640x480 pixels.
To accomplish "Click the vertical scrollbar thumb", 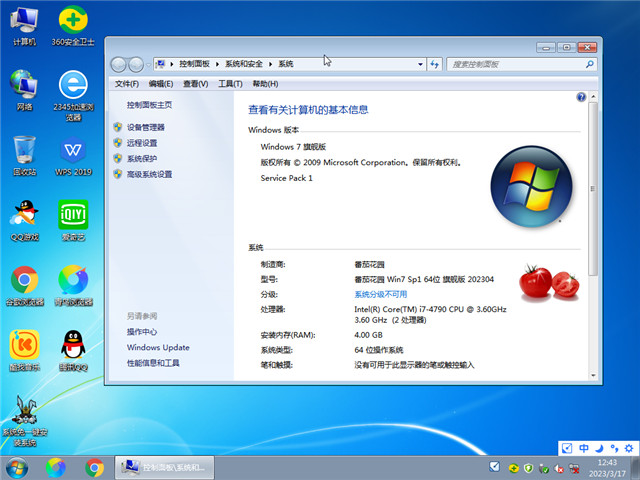I will [593, 189].
